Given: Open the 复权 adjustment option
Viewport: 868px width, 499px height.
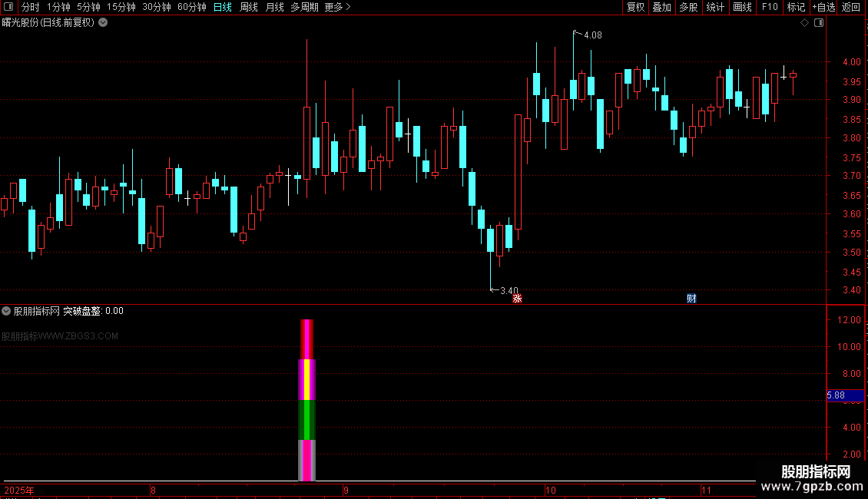Looking at the screenshot, I should coord(635,7).
